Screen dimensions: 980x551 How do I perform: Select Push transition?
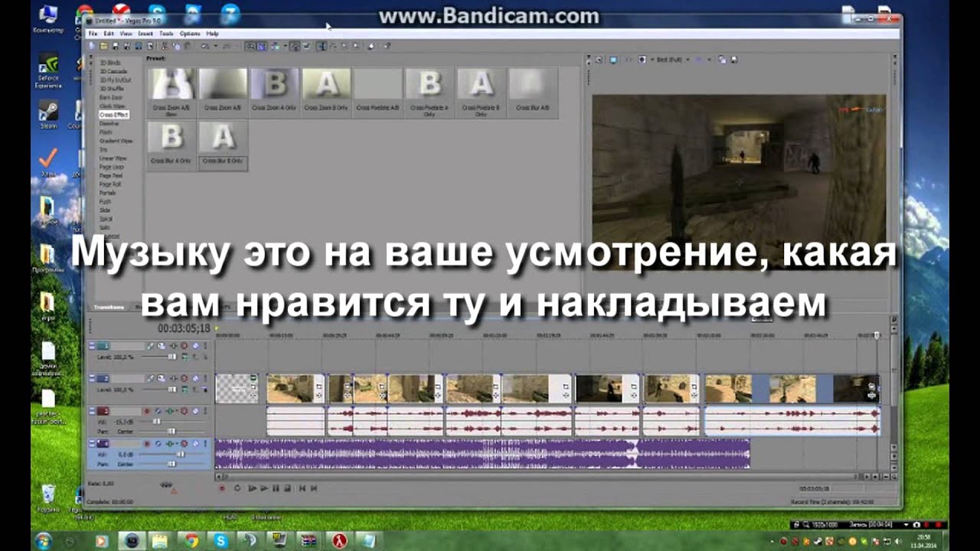coord(105,201)
